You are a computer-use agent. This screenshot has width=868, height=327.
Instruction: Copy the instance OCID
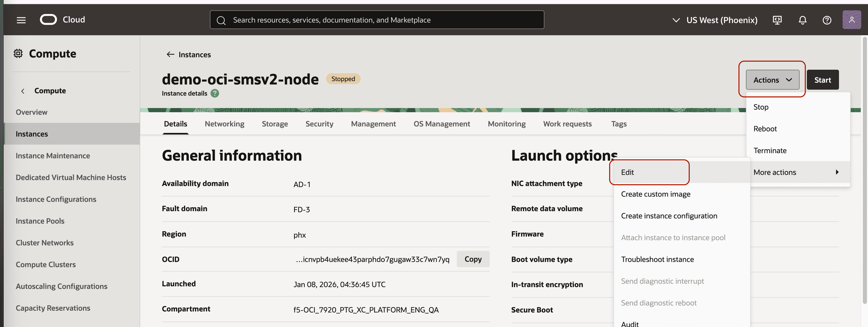pyautogui.click(x=473, y=259)
